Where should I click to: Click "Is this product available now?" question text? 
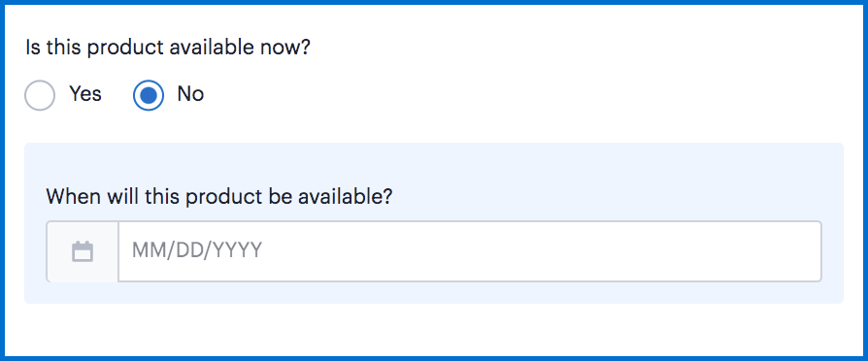point(168,49)
